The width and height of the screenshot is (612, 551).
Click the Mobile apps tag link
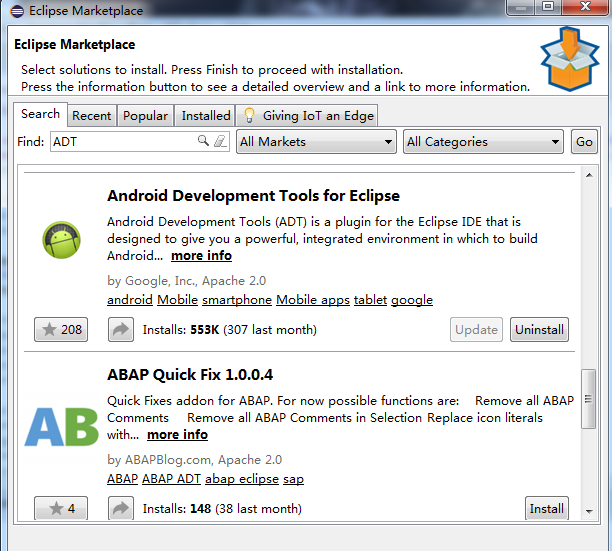(313, 300)
